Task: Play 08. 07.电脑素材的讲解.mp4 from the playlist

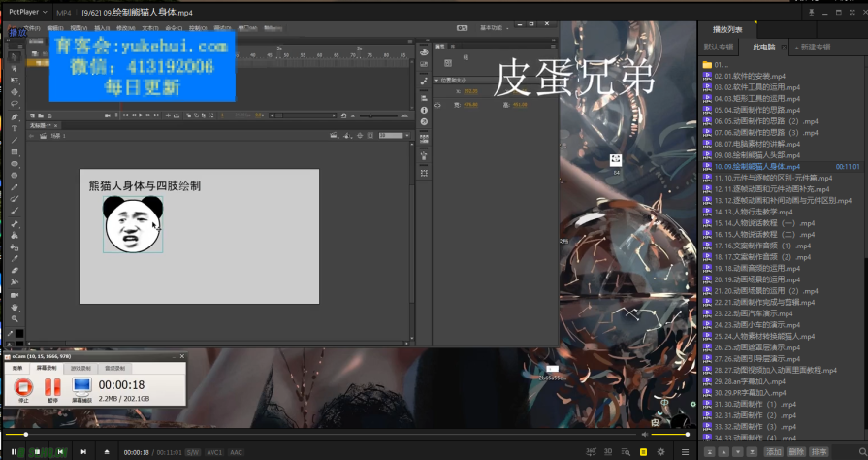Action: click(x=756, y=144)
